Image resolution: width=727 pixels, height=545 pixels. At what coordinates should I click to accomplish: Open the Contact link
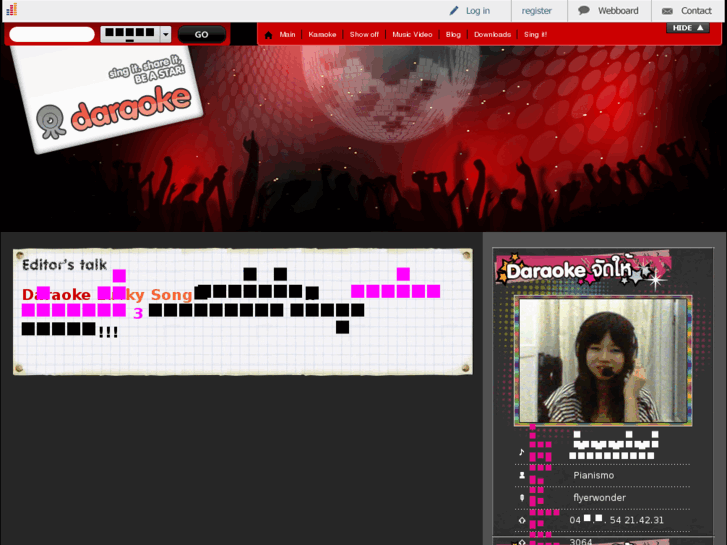click(x=696, y=11)
